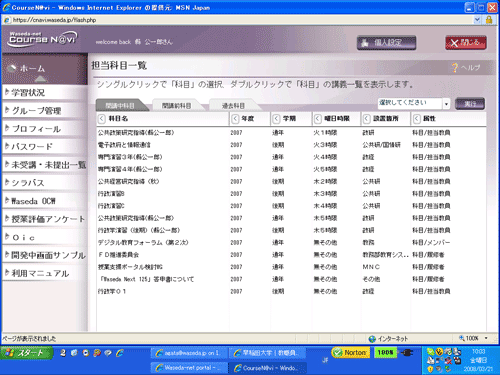The width and height of the screenshot is (500, 375).
Task: Open 開発中画面サンプル in the sidebar
Action: click(45, 255)
